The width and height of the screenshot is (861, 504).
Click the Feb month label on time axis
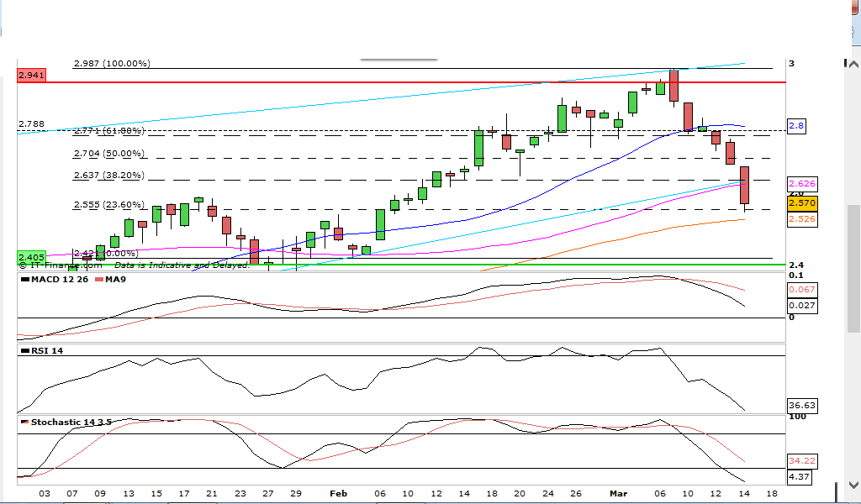click(x=338, y=494)
